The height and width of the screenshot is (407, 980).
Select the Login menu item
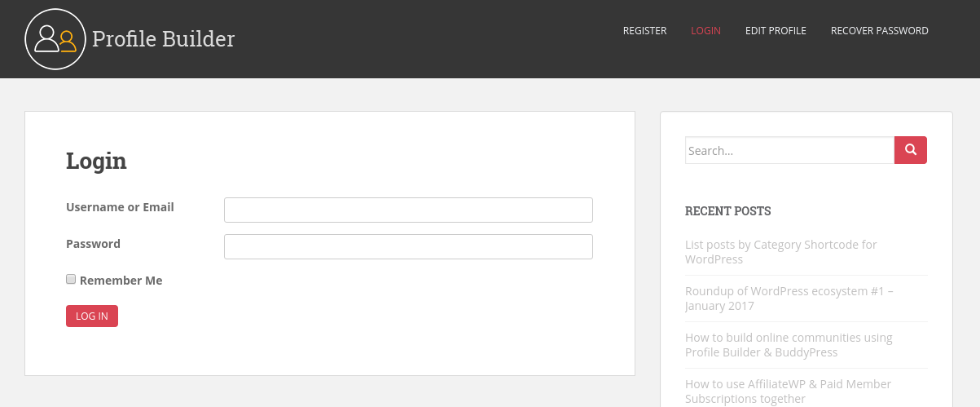click(705, 31)
